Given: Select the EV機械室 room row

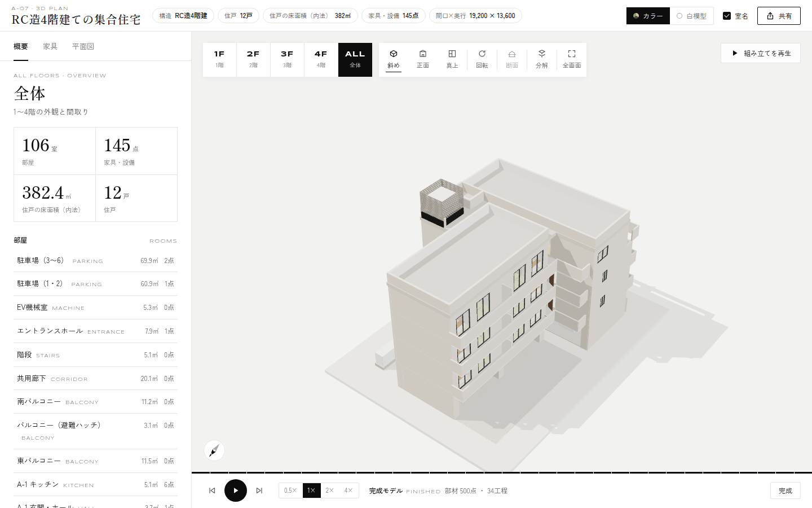Looking at the screenshot, I should tap(95, 308).
